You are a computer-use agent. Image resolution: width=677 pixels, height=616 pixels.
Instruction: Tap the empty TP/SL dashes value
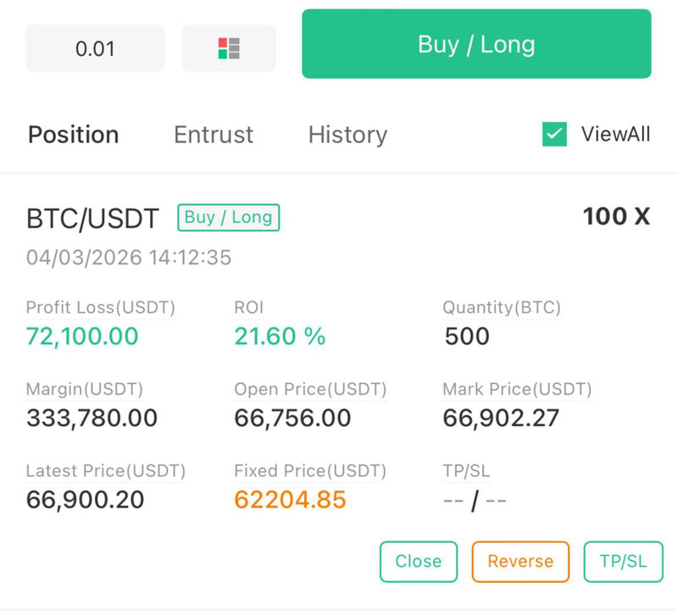pos(474,501)
